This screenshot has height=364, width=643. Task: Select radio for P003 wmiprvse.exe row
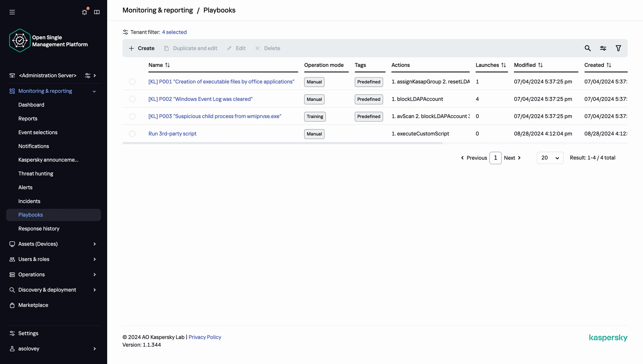click(x=132, y=116)
